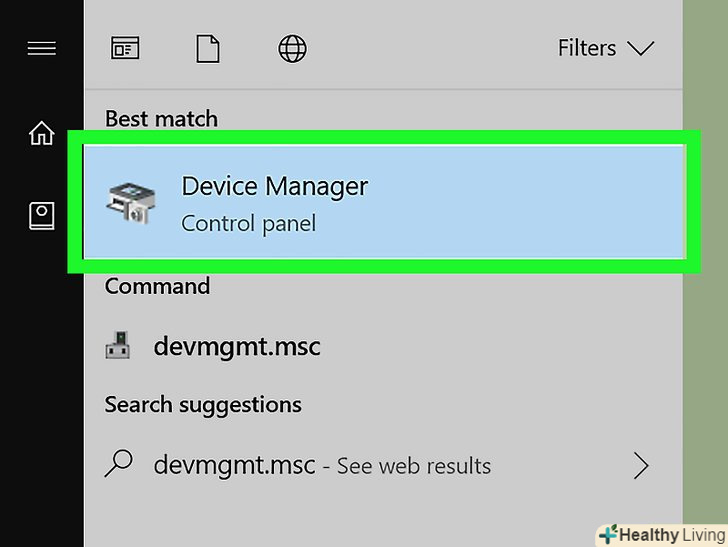Filter results by Web globe icon
The width and height of the screenshot is (728, 547).
click(x=292, y=48)
